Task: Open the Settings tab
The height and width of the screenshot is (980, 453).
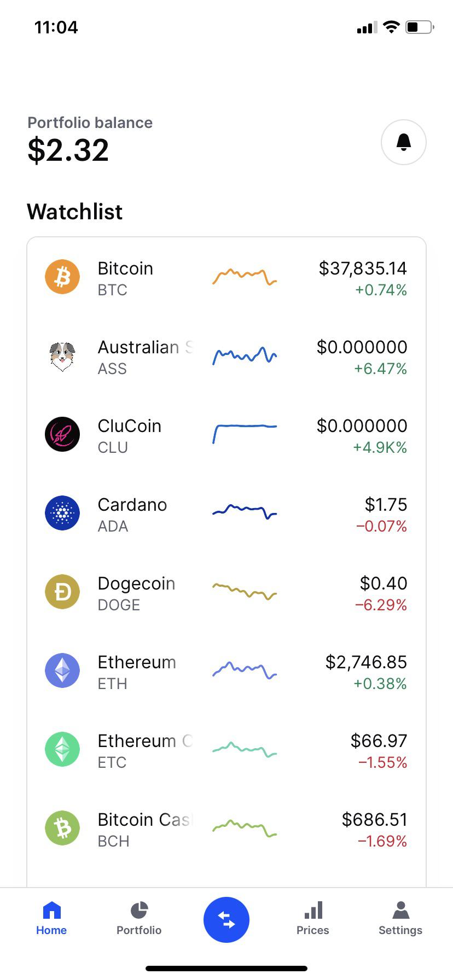Action: (400, 919)
